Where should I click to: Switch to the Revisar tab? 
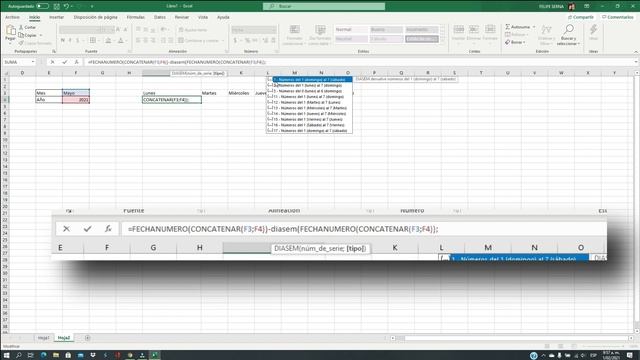[x=182, y=17]
